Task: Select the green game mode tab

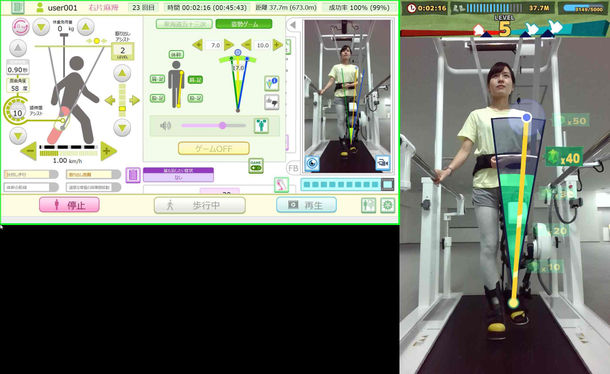Action: pos(244,24)
